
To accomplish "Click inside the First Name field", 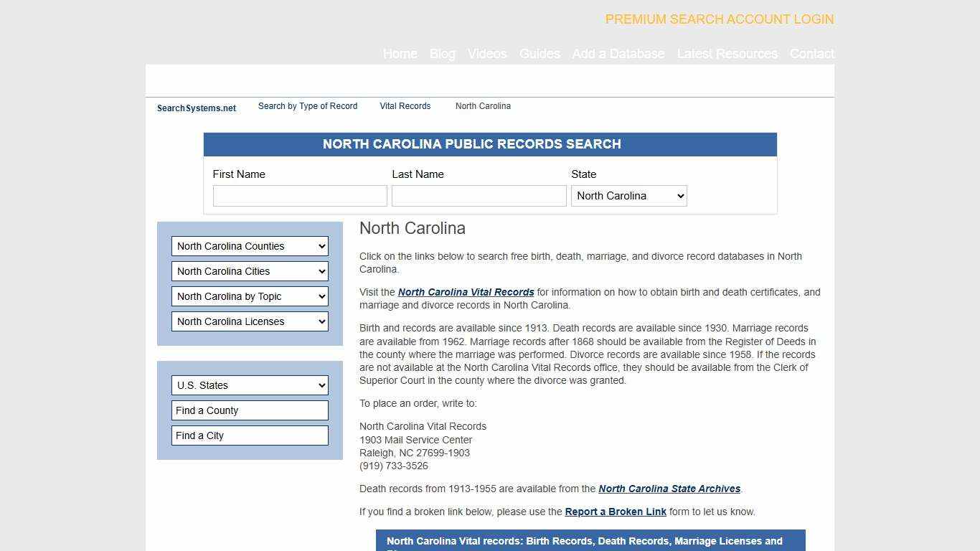I will [300, 195].
